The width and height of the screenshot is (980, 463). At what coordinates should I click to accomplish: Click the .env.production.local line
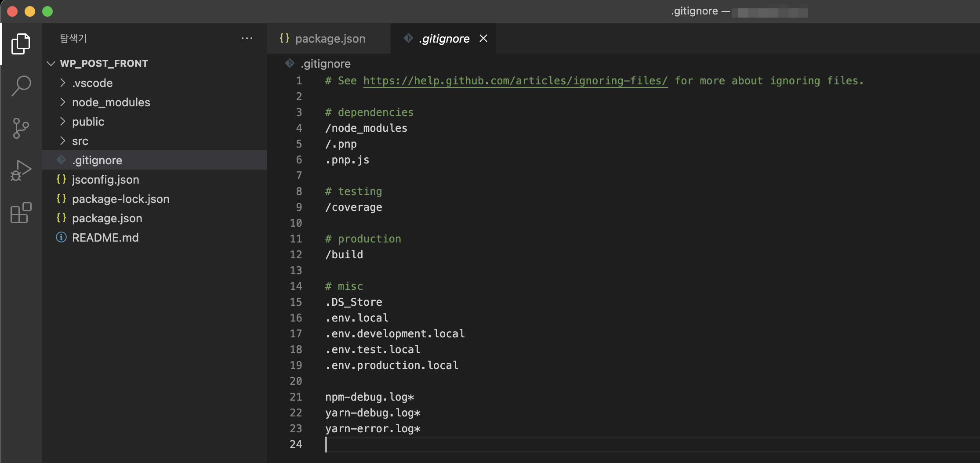tap(392, 365)
